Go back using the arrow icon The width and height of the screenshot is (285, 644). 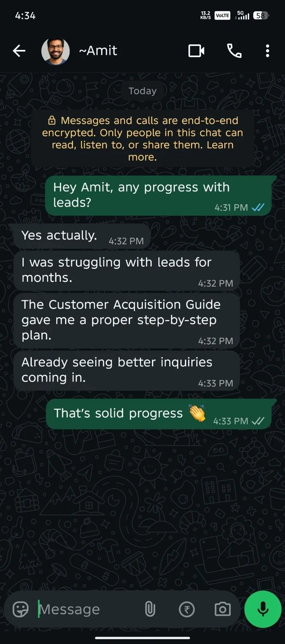(x=19, y=51)
